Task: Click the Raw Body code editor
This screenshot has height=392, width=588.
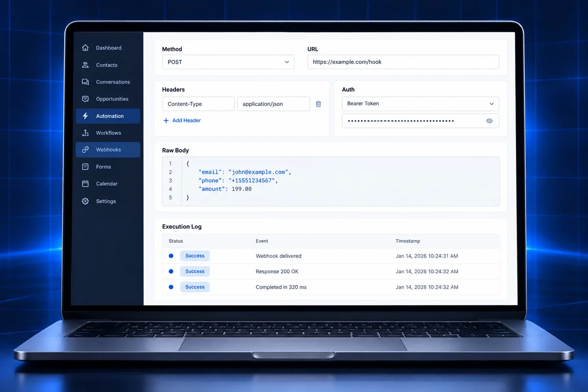Action: 331,181
